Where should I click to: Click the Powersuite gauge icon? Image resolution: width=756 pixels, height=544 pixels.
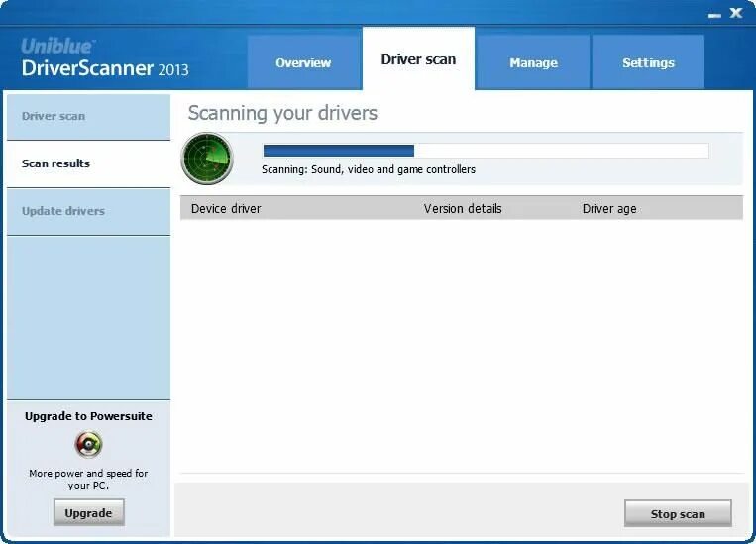click(x=89, y=444)
